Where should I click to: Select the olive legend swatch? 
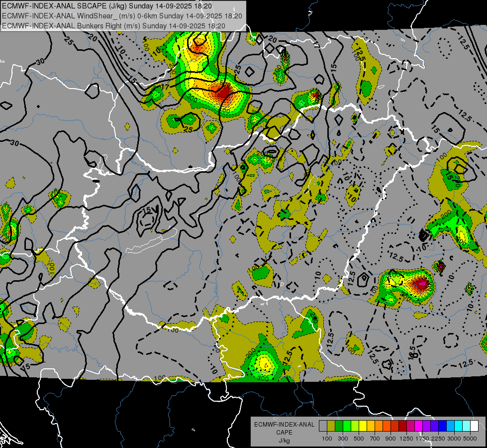pyautogui.click(x=331, y=426)
